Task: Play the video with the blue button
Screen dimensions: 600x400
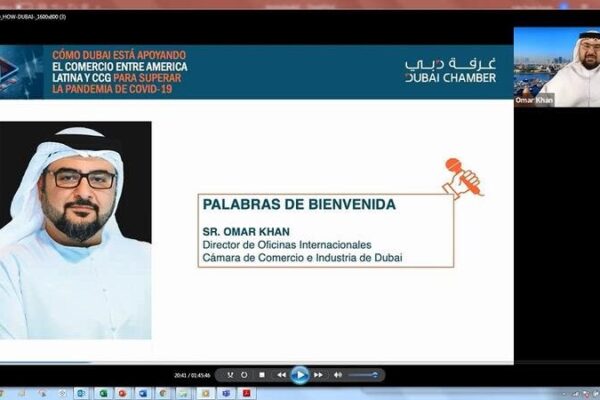Action: point(300,375)
